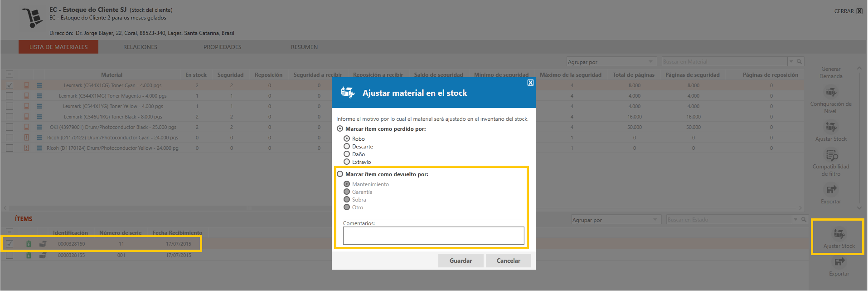The width and height of the screenshot is (868, 296).
Task: Switch to PROPIEDADES tab
Action: (222, 47)
